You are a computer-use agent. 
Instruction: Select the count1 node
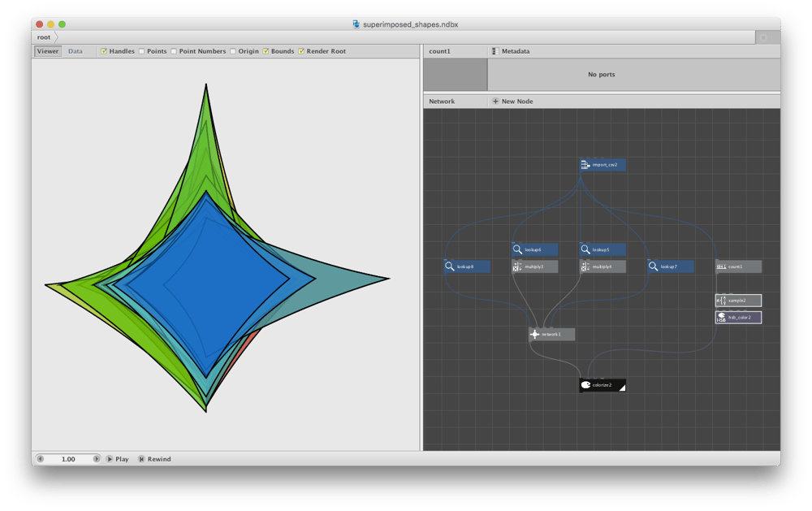tap(738, 266)
